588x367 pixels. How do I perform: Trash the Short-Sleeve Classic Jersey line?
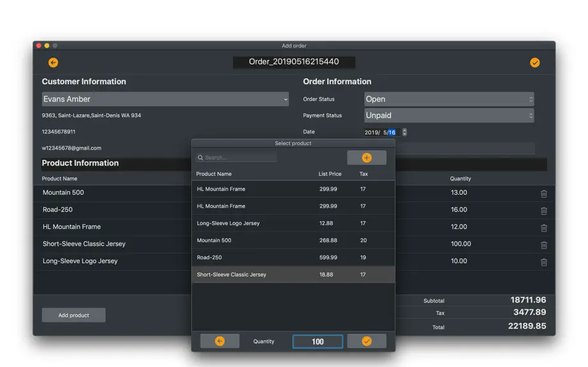544,245
